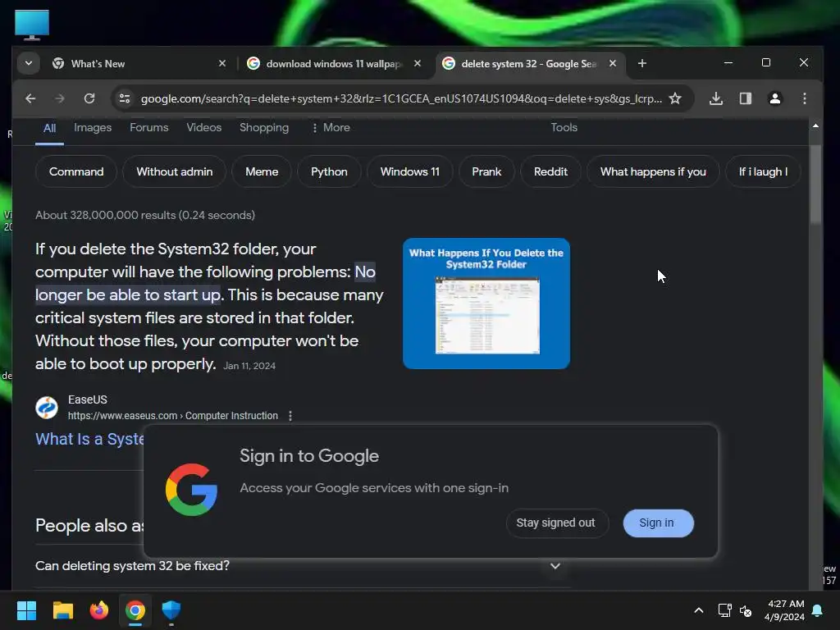Screen dimensions: 840x630
Task: Filter by the What happens if you chip
Action: click(652, 171)
